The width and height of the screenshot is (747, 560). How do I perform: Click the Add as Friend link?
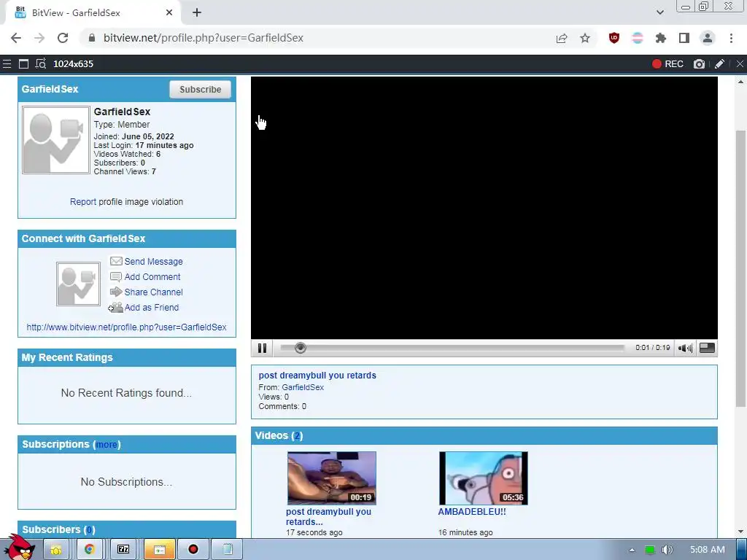coord(152,308)
